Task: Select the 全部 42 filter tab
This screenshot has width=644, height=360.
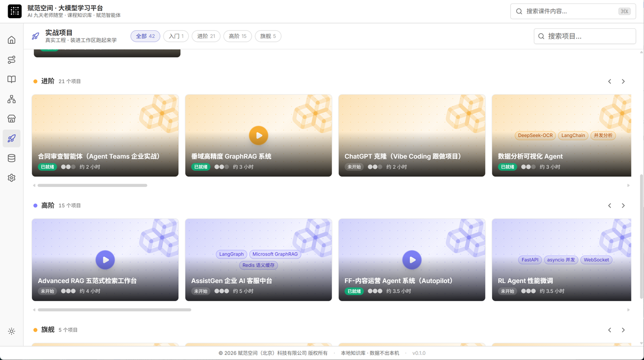Action: pos(145,36)
